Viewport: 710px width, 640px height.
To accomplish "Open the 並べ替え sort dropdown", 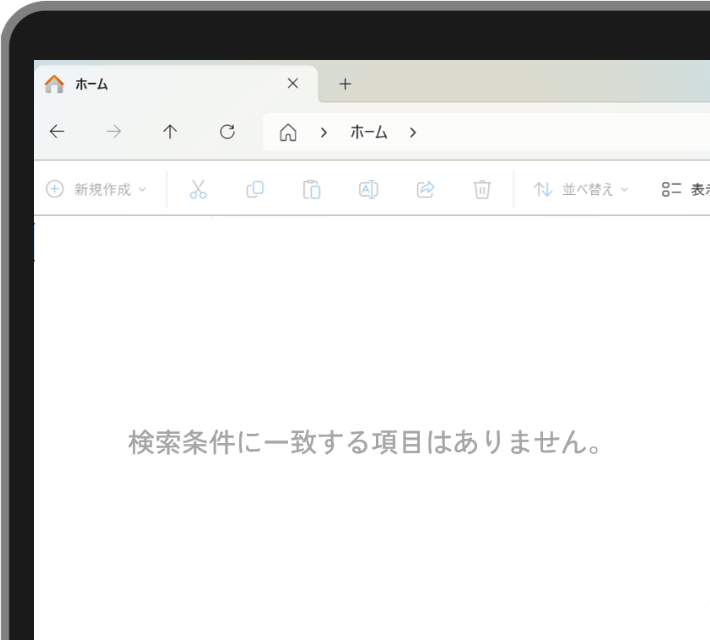I will click(581, 189).
